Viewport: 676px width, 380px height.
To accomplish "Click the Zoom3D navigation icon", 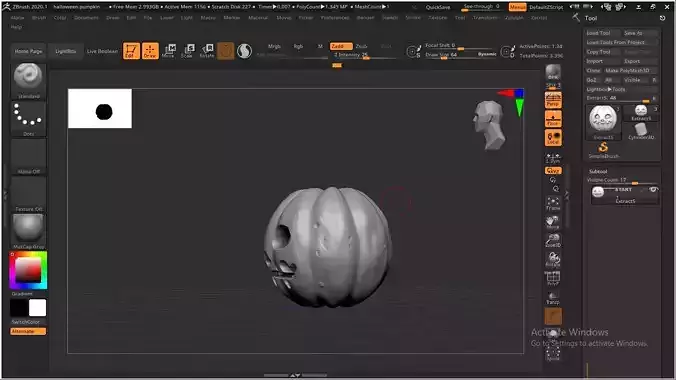I will tap(553, 240).
